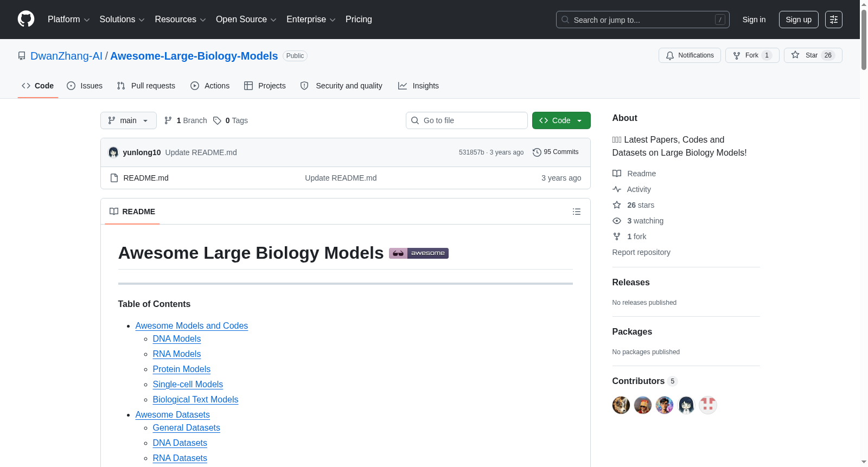Click the branch icon beside 1 Branch
The image size is (868, 467).
pyautogui.click(x=168, y=120)
